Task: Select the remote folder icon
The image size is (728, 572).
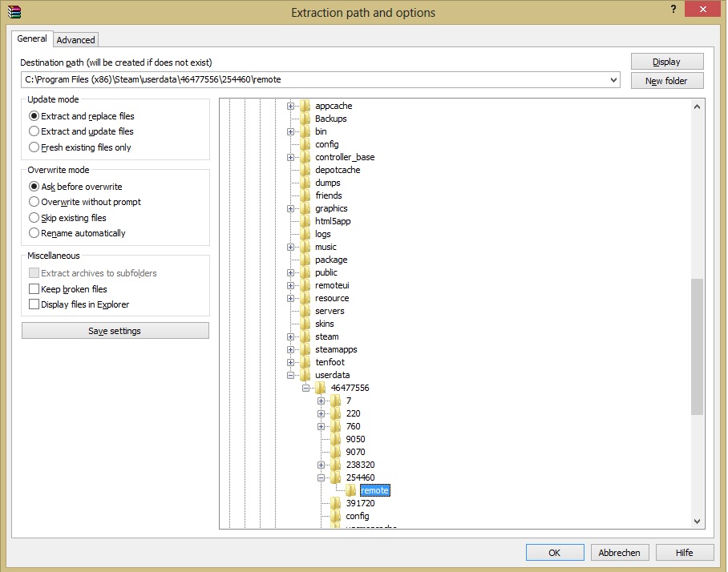Action: (351, 491)
